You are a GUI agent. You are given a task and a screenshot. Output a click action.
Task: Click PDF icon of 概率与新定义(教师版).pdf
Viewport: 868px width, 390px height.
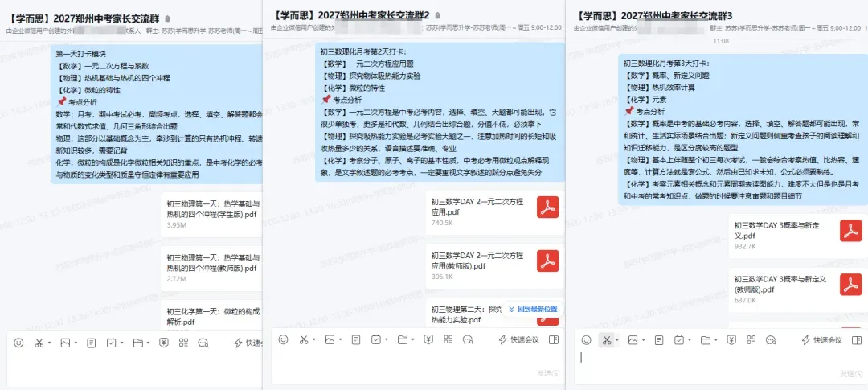coord(851,285)
